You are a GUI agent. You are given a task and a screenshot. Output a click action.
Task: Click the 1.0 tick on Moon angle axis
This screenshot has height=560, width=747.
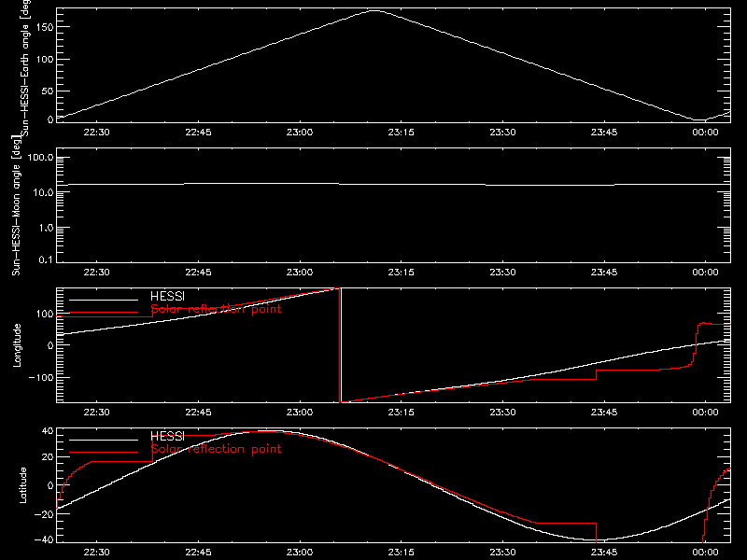[46, 228]
